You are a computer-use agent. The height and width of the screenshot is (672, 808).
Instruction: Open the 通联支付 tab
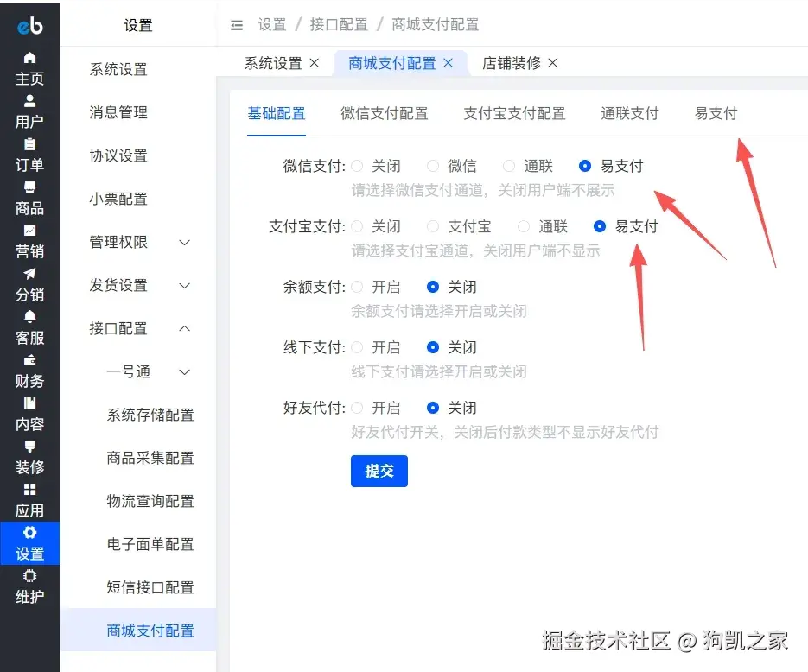tap(629, 113)
